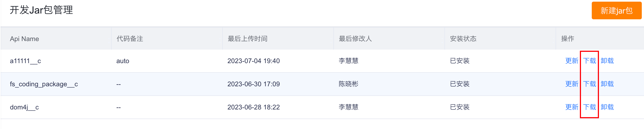This screenshot has height=129, width=644.
Task: Download the dom4j__c jar package
Action: (x=589, y=107)
